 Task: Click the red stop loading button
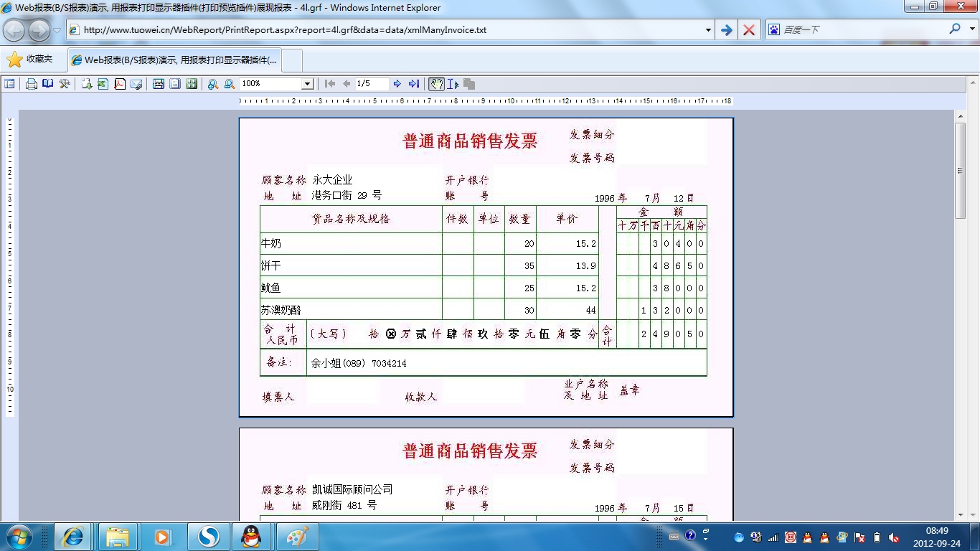(748, 30)
